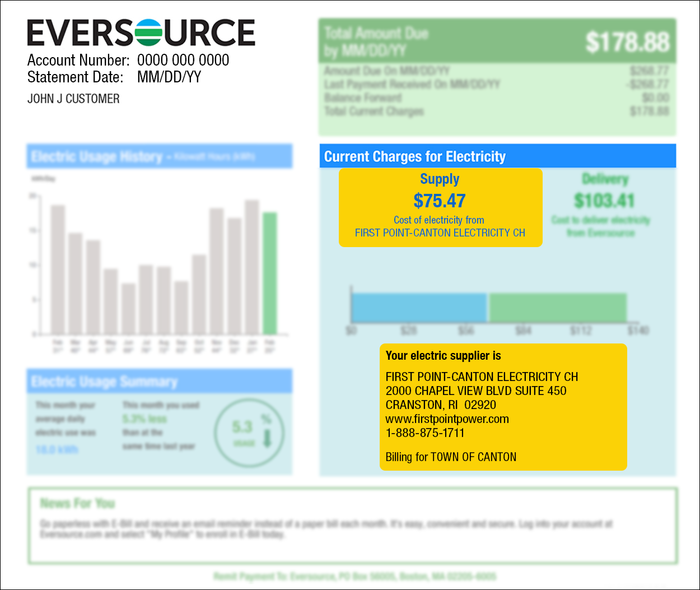Click the JOHN J CUSTOMER name
Viewport: 700px width, 590px height.
(73, 99)
